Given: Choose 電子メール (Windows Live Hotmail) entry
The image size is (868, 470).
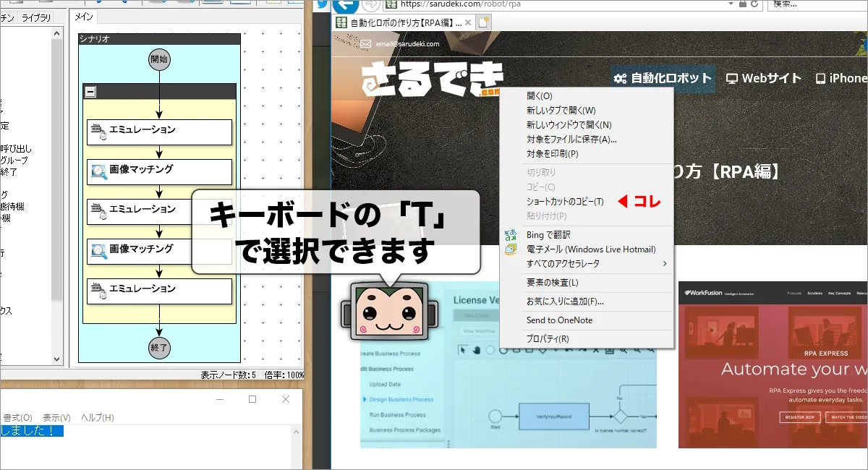Looking at the screenshot, I should [x=587, y=249].
